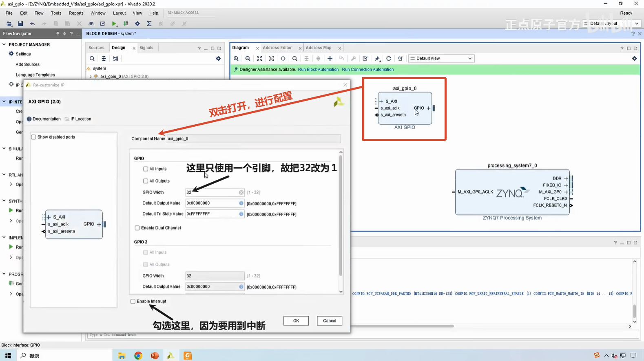The width and height of the screenshot is (644, 361).
Task: Open the Default Layout dropdown
Action: coord(612,24)
